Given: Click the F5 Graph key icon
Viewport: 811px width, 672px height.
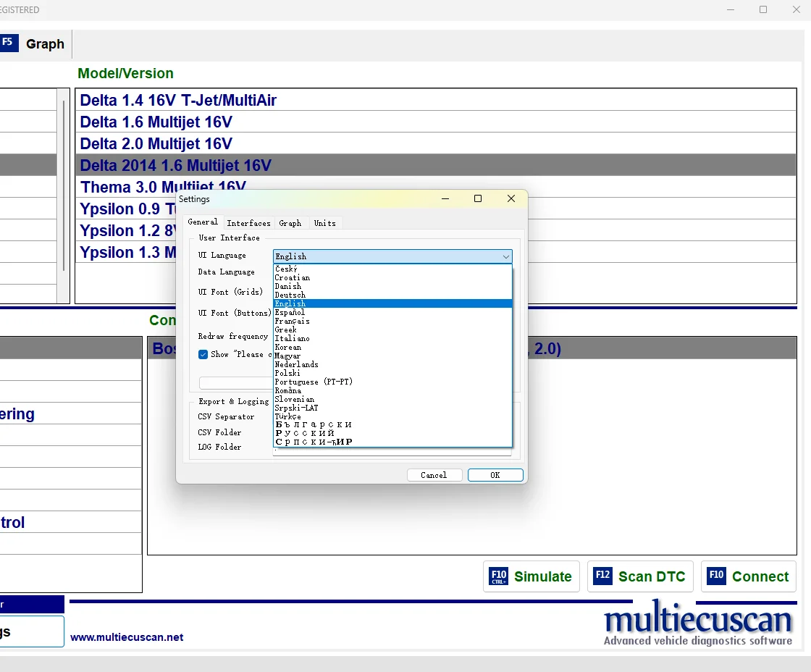Looking at the screenshot, I should tap(9, 43).
